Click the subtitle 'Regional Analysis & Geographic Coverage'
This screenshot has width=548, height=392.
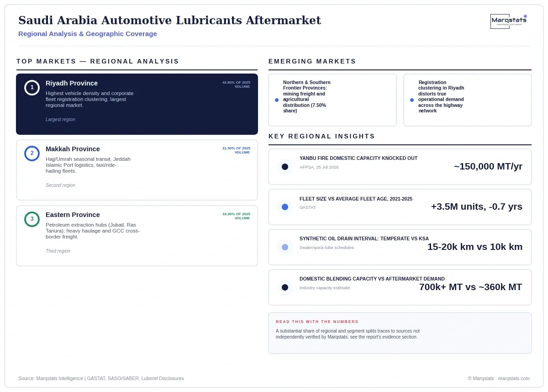[88, 34]
